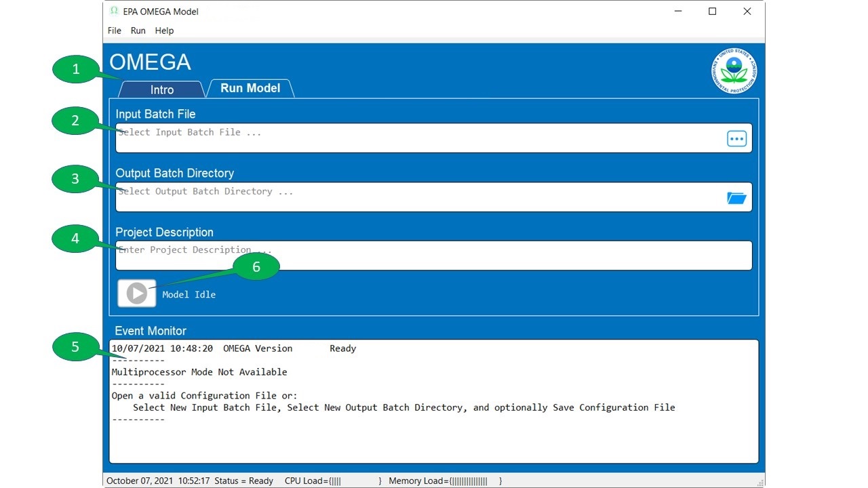The width and height of the screenshot is (868, 488).
Task: Click the Enter Project Description field
Action: click(434, 256)
